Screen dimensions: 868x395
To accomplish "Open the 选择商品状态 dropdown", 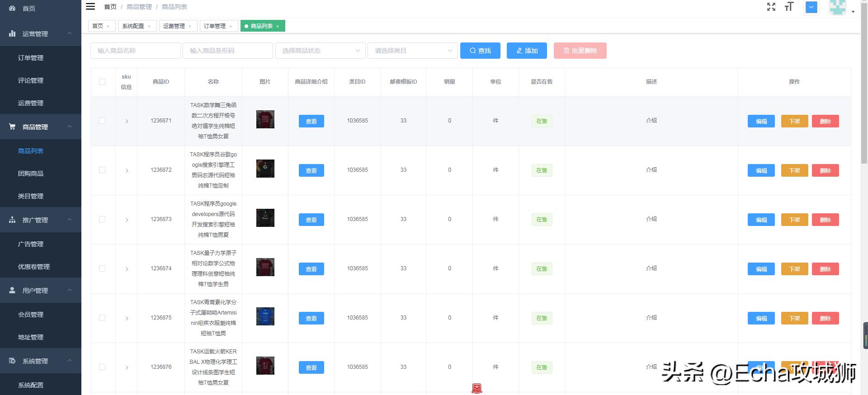I will tap(320, 51).
